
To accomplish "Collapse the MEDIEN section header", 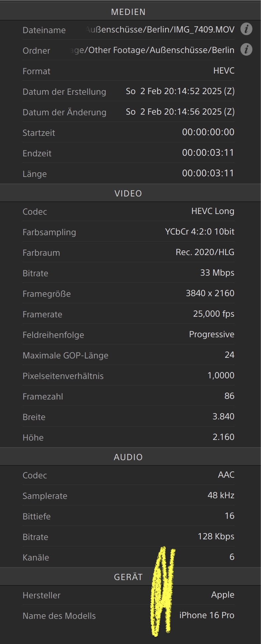I will coord(130,12).
